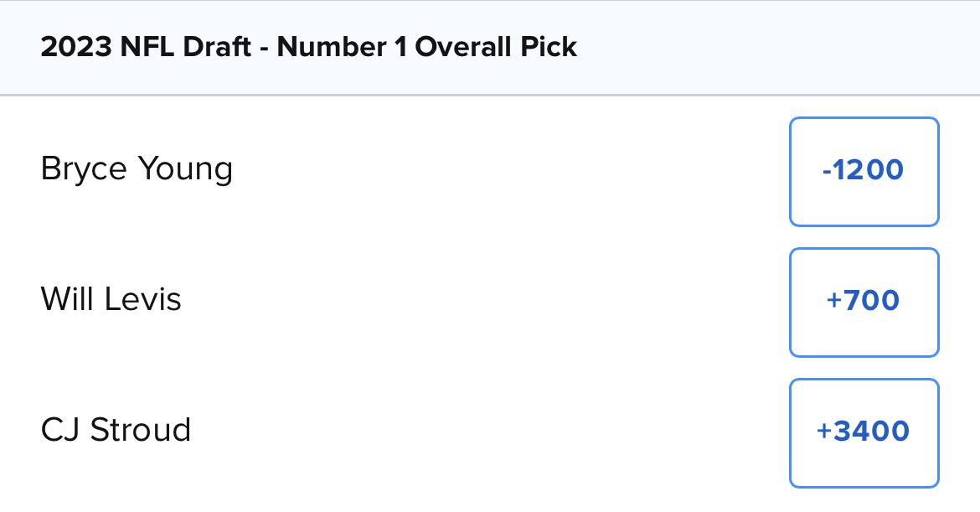Bet on CJ Stroud as first pick
The width and height of the screenshot is (980, 512).
(x=864, y=432)
